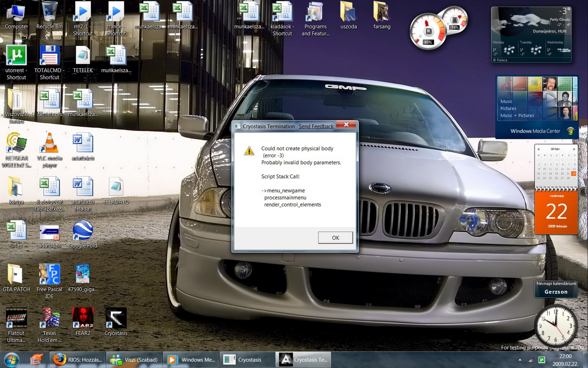
Task: Click Windows Media Center gadget logo
Action: tap(570, 131)
